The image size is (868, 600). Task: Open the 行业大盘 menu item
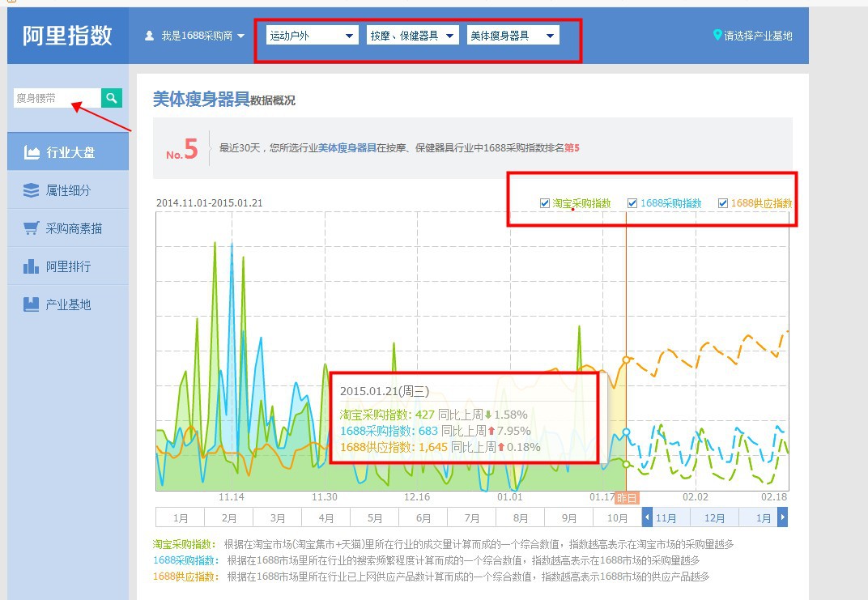68,152
